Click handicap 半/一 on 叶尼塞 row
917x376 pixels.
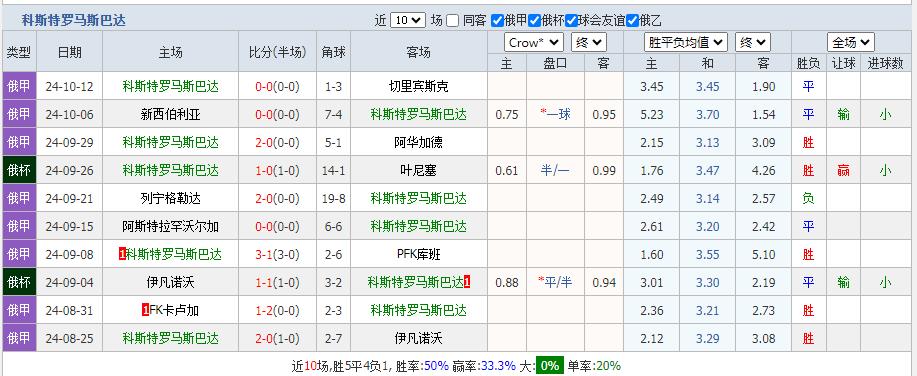pyautogui.click(x=555, y=171)
